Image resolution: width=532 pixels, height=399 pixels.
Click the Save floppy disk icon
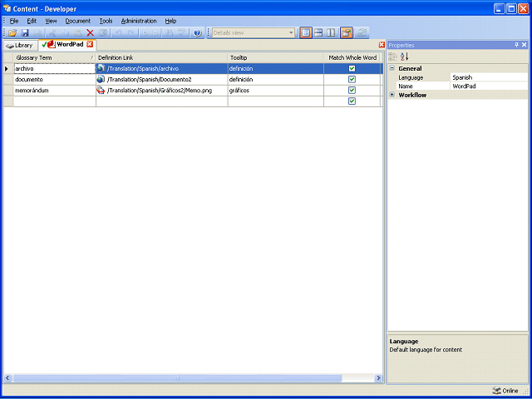(x=25, y=33)
